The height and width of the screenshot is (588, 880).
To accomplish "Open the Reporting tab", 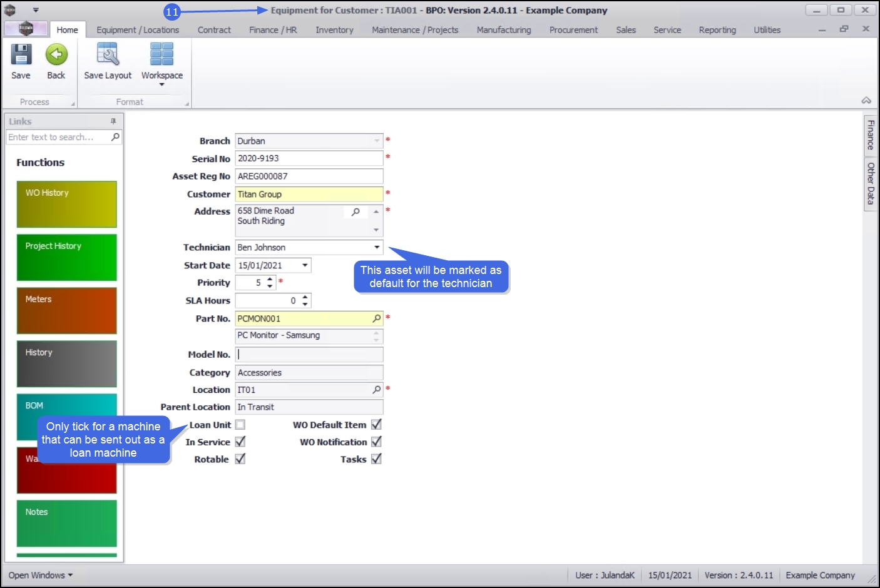I will coord(717,29).
